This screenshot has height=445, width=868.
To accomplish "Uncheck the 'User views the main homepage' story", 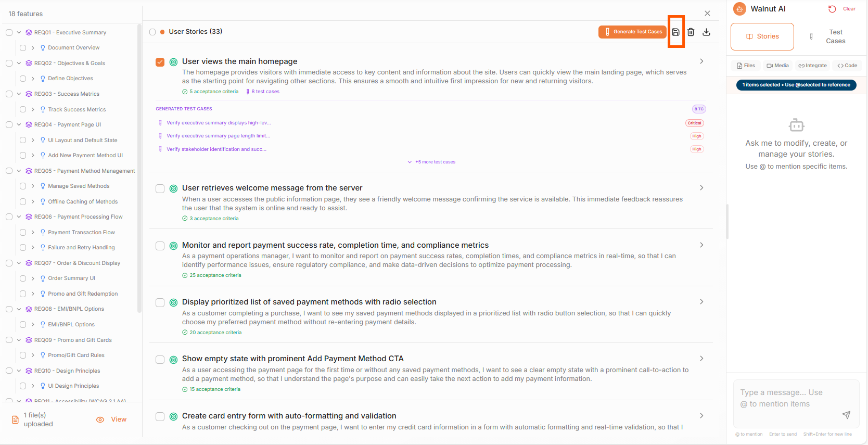I will [160, 62].
